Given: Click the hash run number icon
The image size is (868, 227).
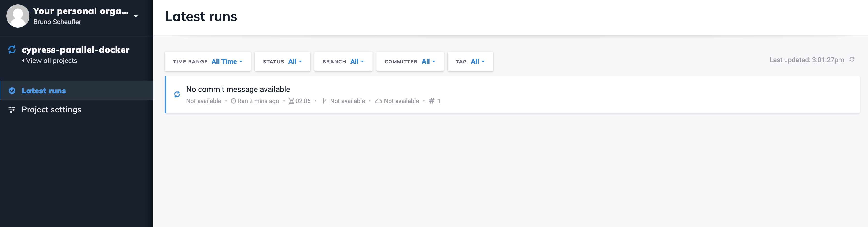Looking at the screenshot, I should [x=432, y=101].
